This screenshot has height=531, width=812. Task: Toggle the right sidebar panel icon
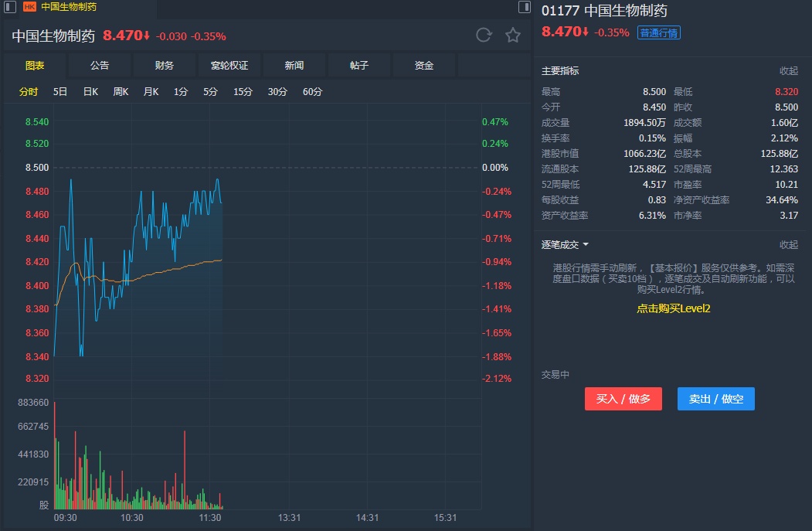click(525, 7)
